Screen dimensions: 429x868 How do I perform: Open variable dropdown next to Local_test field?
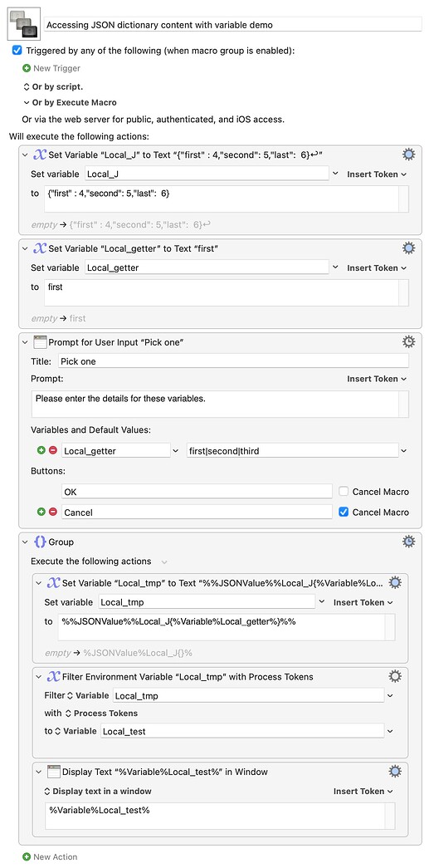point(390,731)
